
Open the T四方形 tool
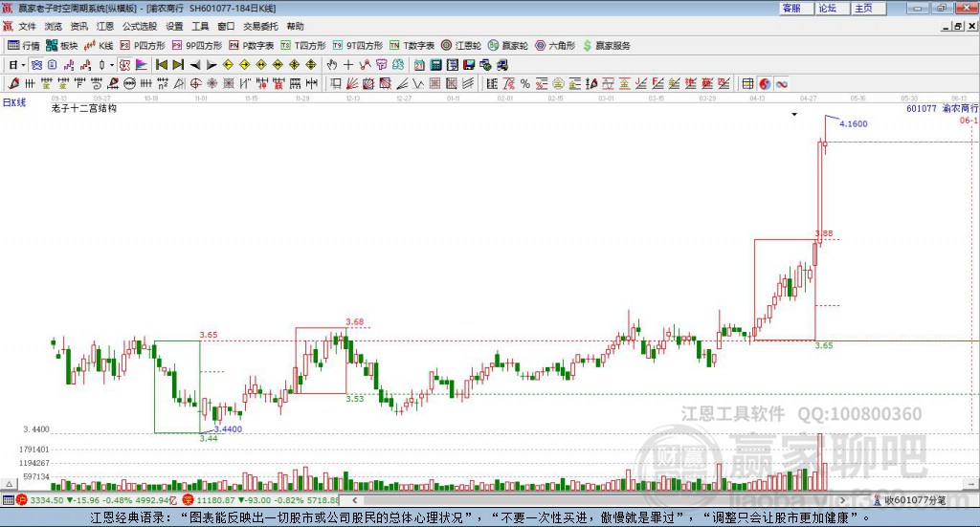[303, 46]
